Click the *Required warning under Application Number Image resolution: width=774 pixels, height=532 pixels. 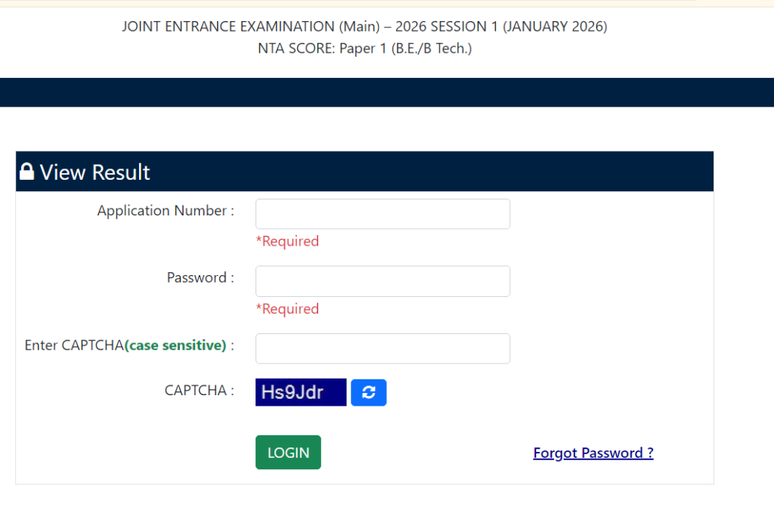pos(287,240)
